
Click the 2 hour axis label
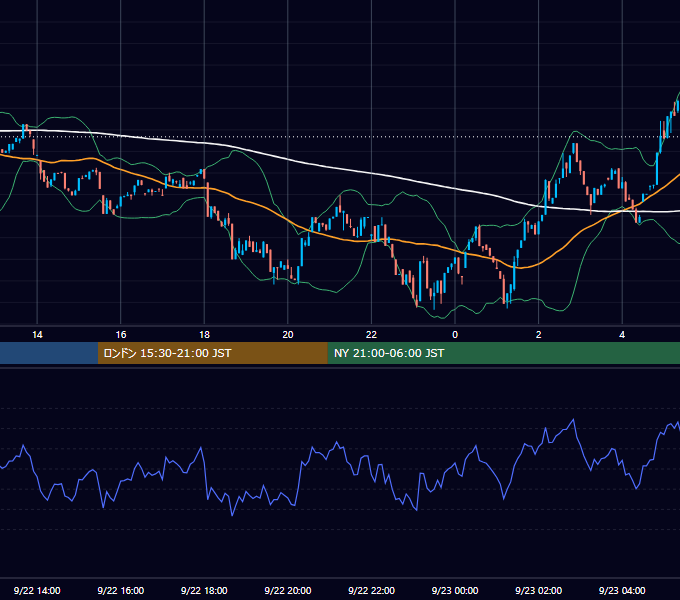click(x=539, y=335)
